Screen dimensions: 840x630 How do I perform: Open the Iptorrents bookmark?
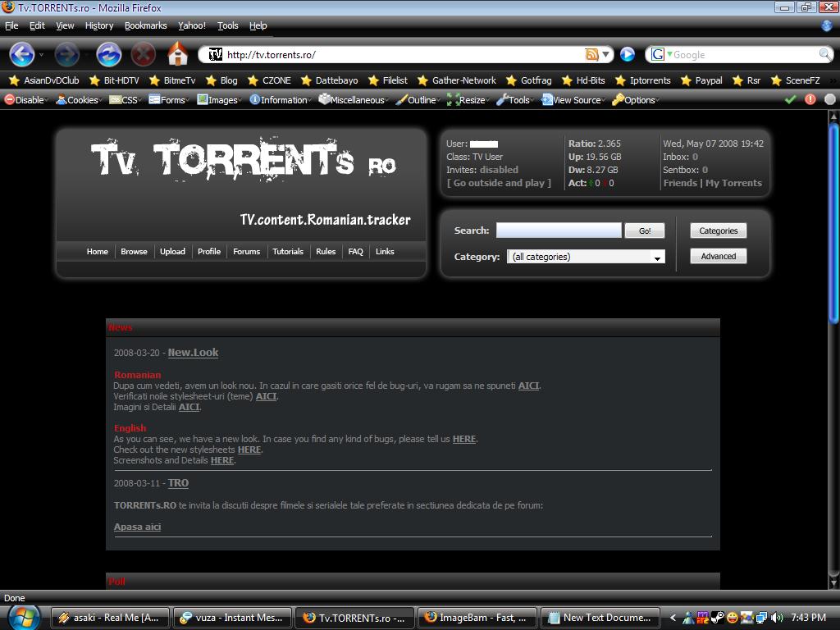pyautogui.click(x=643, y=80)
